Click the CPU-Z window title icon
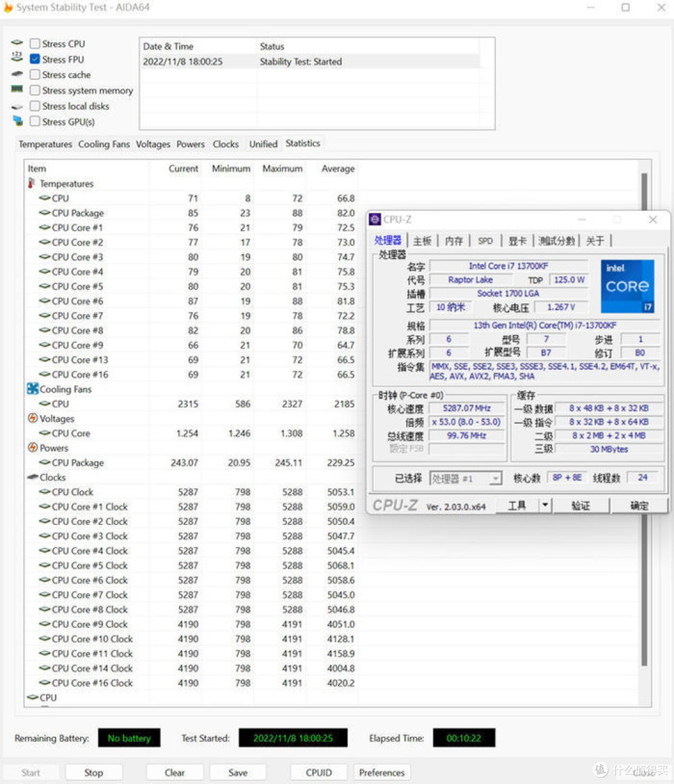The height and width of the screenshot is (784, 674). click(375, 219)
